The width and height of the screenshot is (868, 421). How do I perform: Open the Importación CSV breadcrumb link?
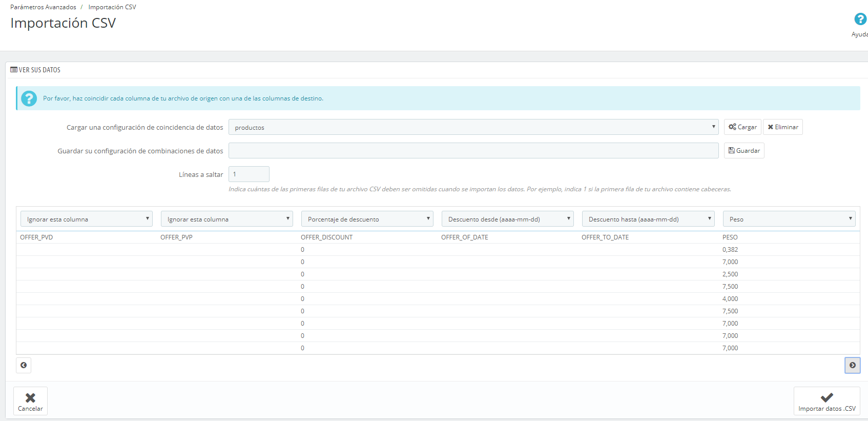click(112, 7)
